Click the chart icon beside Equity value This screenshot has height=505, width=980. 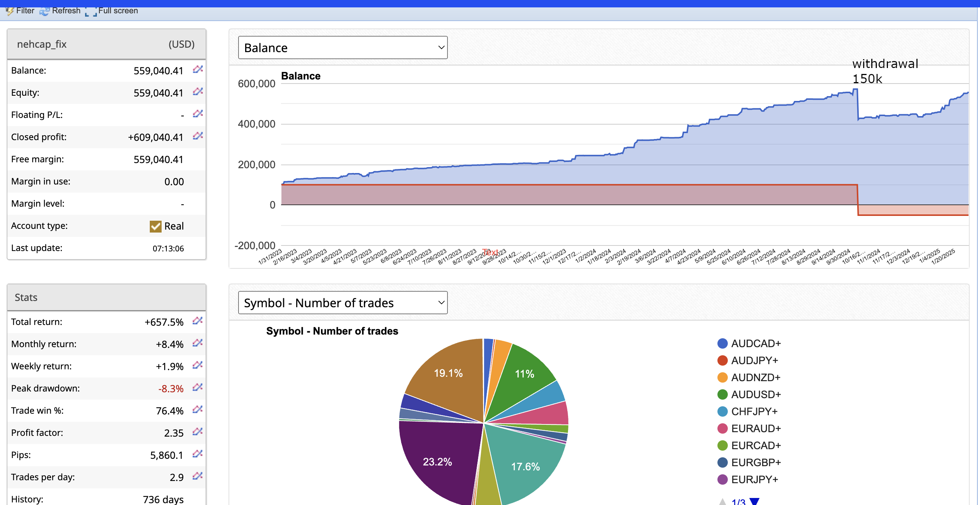(197, 91)
